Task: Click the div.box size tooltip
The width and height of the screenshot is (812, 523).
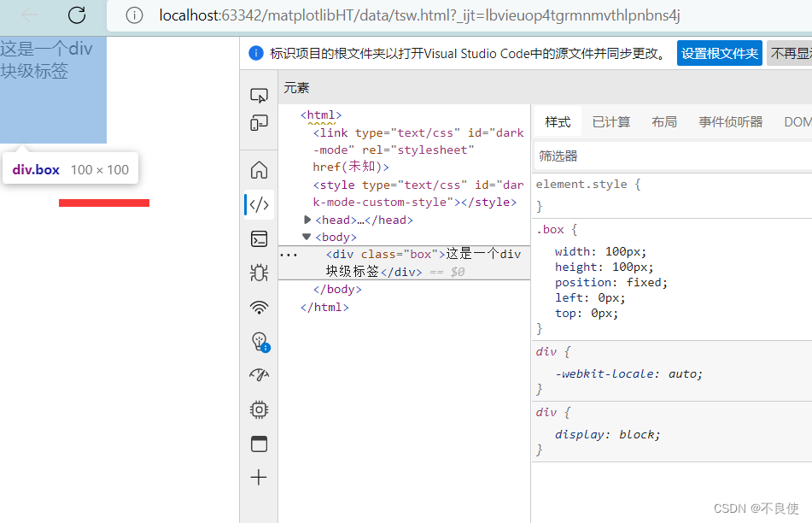Action: [70, 169]
